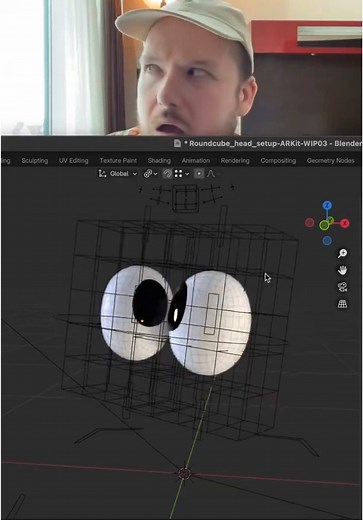The height and width of the screenshot is (520, 363).
Task: Select the left eyeball pupil
Action: 150,303
